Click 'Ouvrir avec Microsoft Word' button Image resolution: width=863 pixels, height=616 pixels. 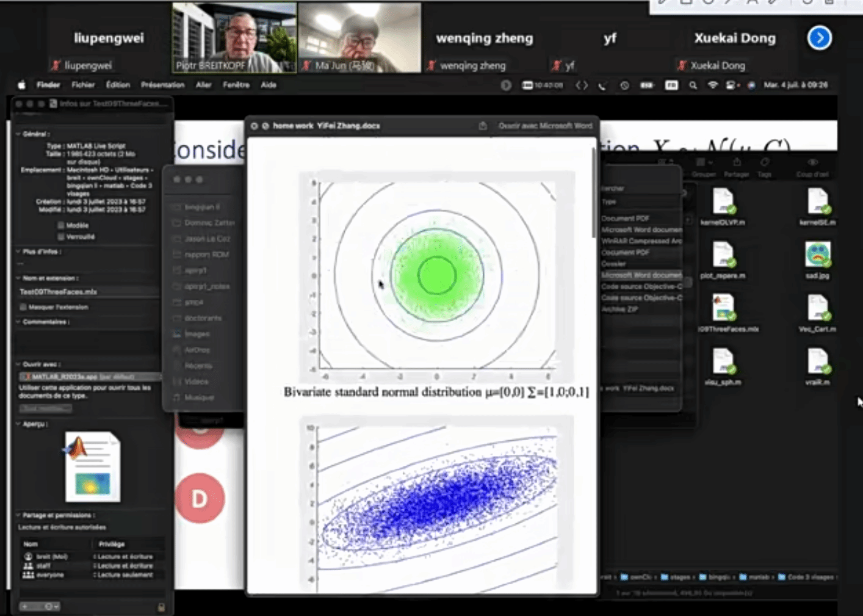pos(545,126)
